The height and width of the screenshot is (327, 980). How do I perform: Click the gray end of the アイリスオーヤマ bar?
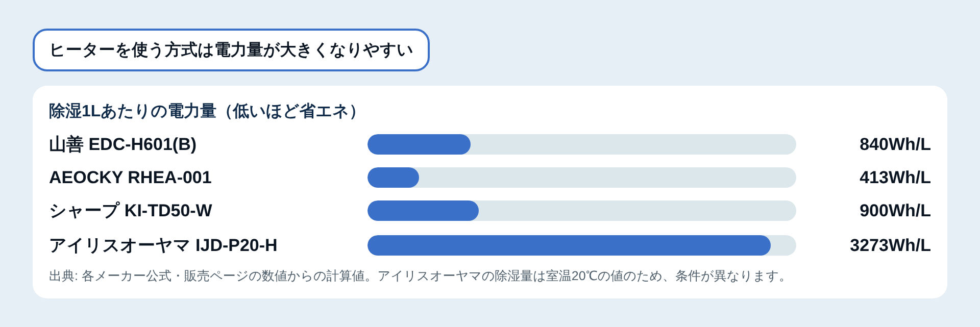coord(785,245)
